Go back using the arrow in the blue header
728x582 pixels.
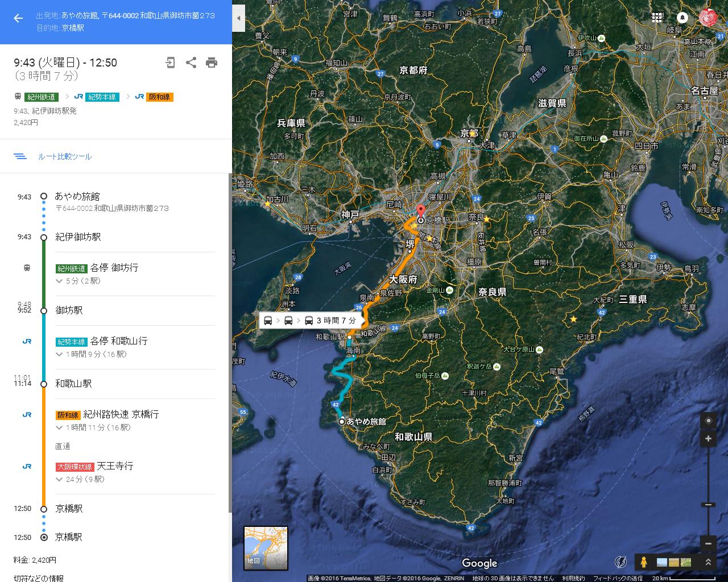tap(18, 18)
